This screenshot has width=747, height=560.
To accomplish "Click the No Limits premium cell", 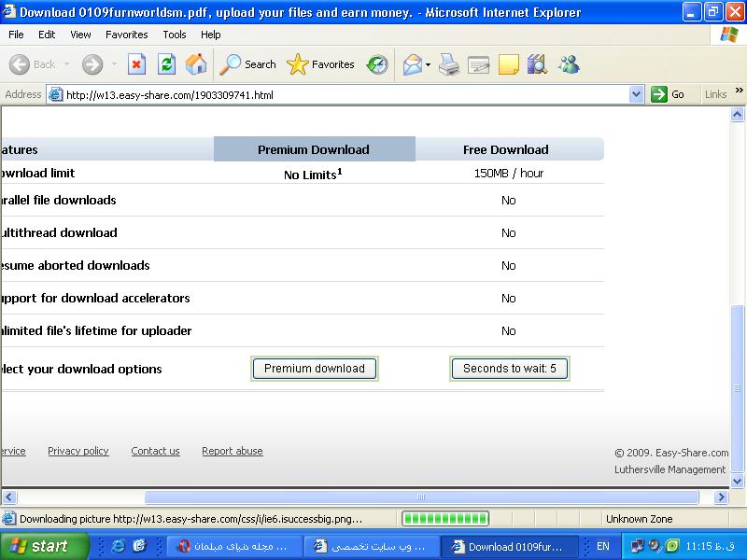I will pos(313,174).
